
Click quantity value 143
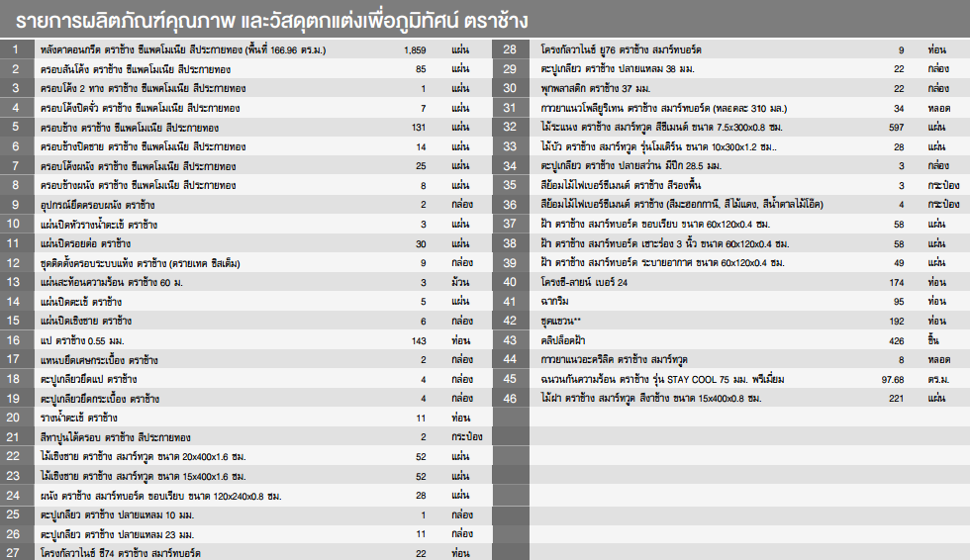[x=418, y=340]
